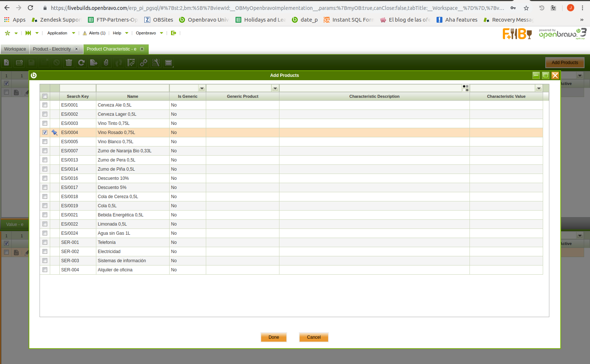This screenshot has width=590, height=364.
Task: Click the green asterisk create-new icon
Action: (7, 33)
